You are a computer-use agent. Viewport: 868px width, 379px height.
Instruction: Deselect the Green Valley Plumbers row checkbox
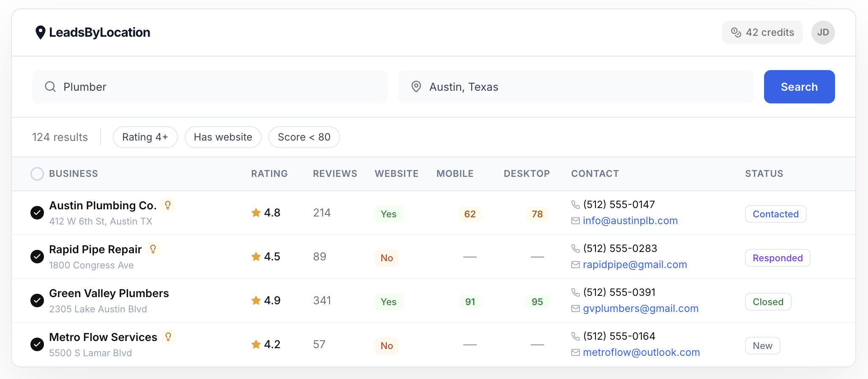[37, 300]
